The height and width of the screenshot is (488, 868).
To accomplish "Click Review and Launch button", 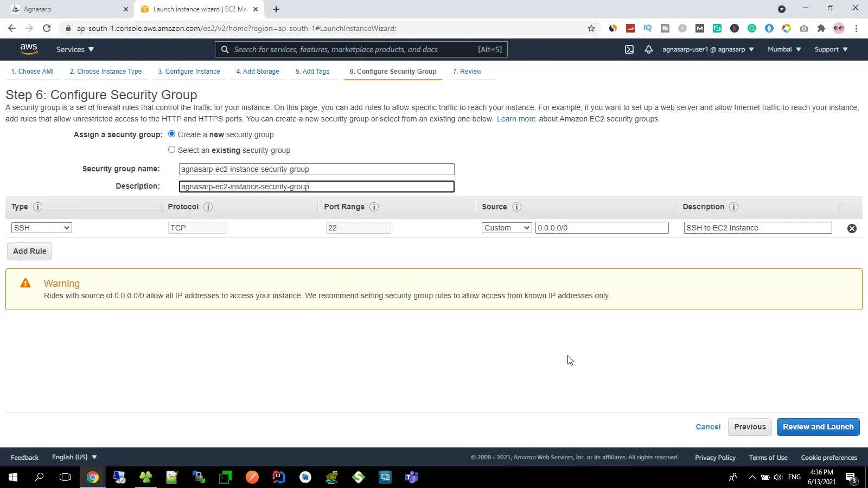I will coord(818,427).
